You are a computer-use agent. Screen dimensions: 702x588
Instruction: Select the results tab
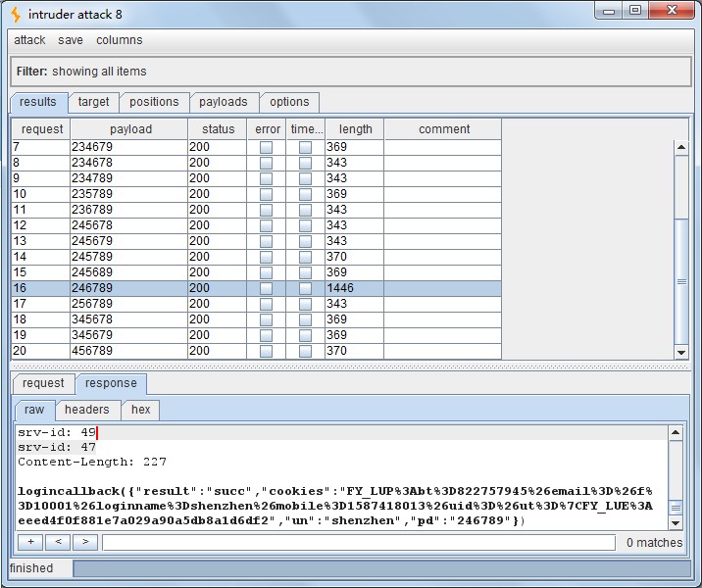click(x=38, y=102)
